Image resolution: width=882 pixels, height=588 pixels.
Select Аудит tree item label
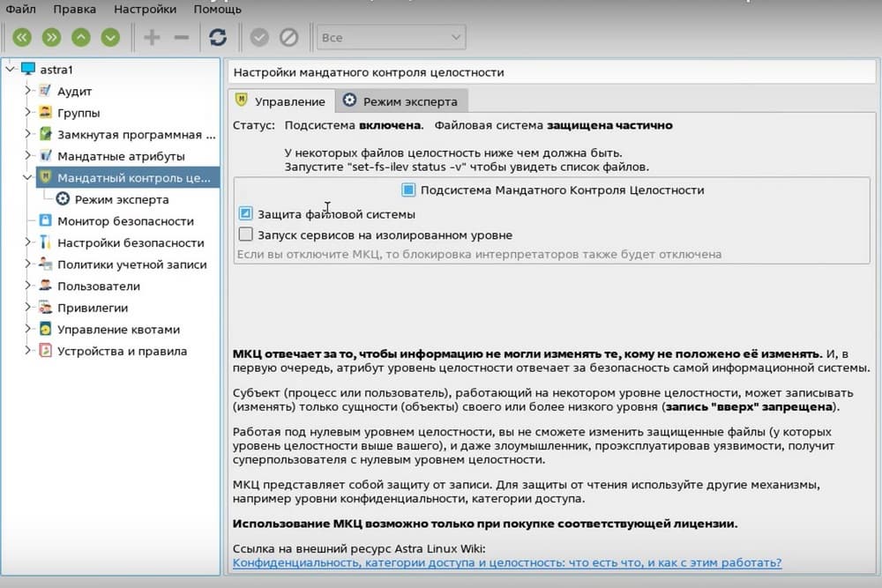coord(74,92)
